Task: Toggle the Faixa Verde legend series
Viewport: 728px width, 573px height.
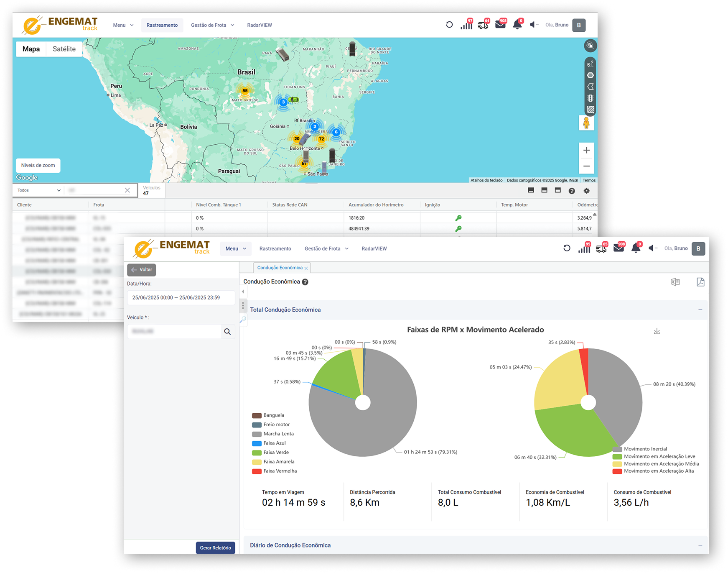Action: pyautogui.click(x=276, y=453)
